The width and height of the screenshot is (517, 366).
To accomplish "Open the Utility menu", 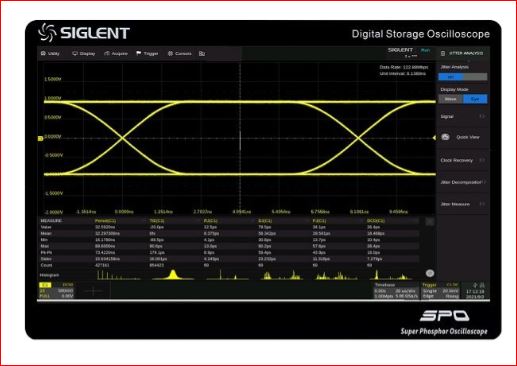I will (50, 53).
